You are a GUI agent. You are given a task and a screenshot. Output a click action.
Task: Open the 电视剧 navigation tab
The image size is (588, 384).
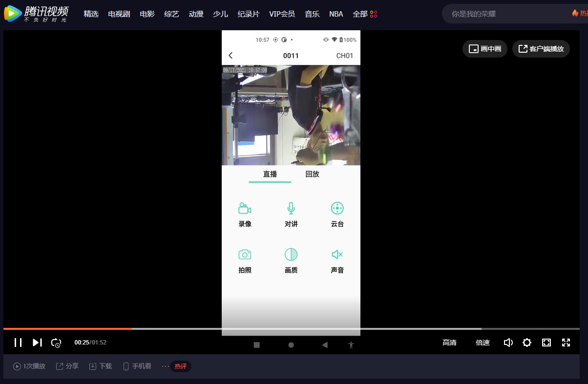(119, 14)
